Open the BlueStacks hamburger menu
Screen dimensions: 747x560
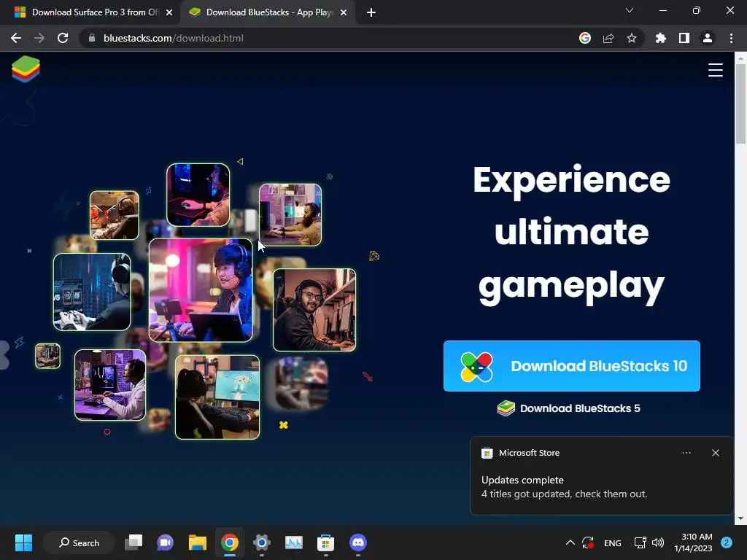(x=715, y=70)
